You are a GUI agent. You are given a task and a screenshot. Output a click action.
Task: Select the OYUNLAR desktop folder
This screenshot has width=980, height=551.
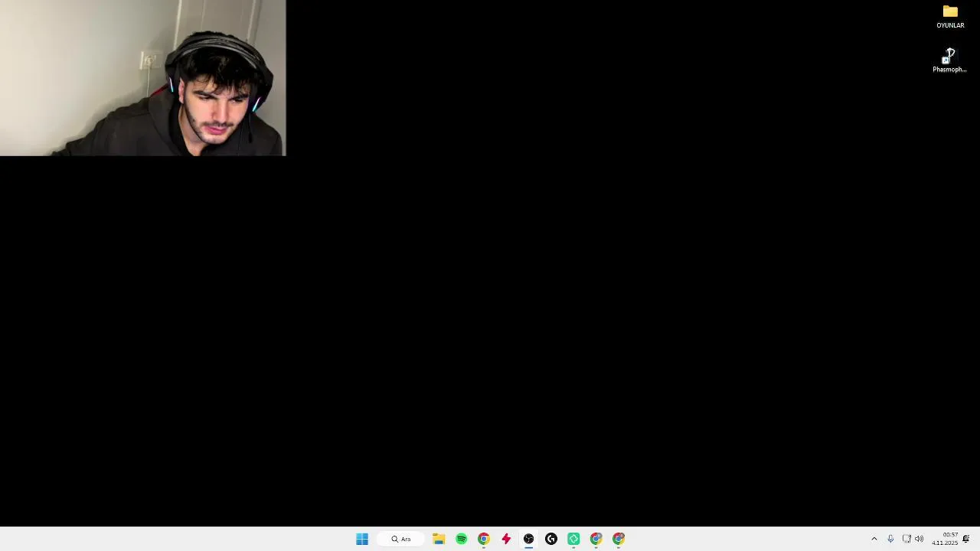pos(950,17)
